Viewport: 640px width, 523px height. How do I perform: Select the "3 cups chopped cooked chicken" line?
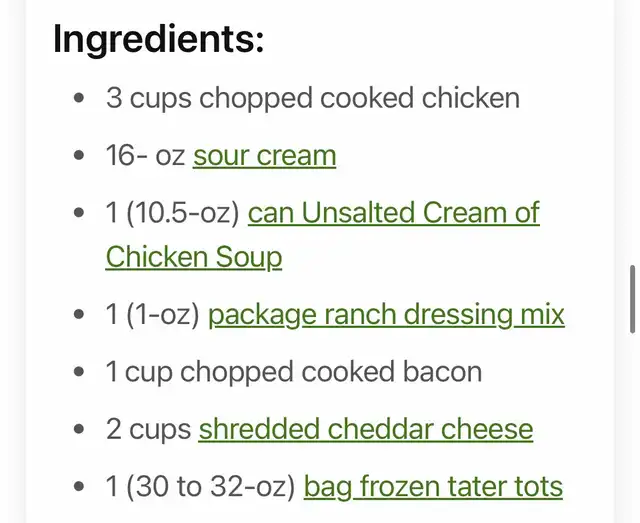[312, 98]
